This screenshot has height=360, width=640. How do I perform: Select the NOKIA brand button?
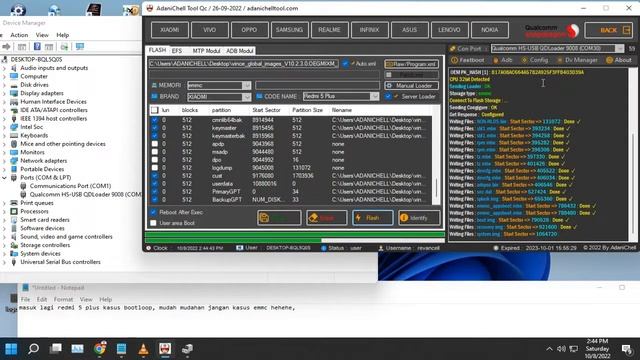click(489, 30)
